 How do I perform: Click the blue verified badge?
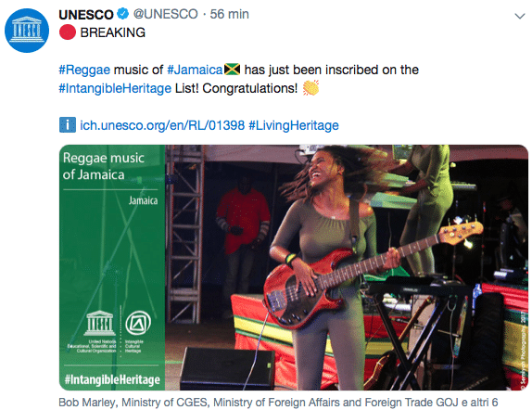click(x=123, y=14)
